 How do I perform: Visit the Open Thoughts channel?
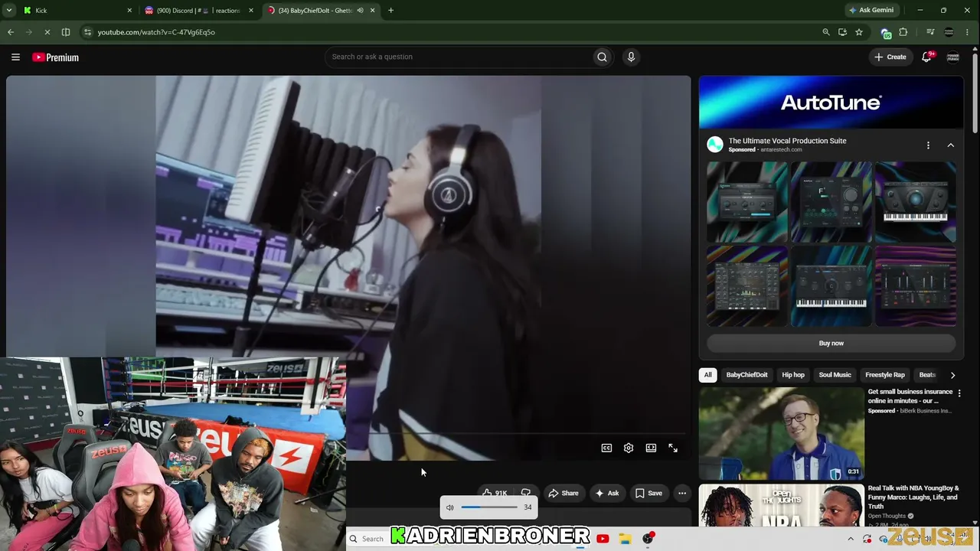point(887,517)
